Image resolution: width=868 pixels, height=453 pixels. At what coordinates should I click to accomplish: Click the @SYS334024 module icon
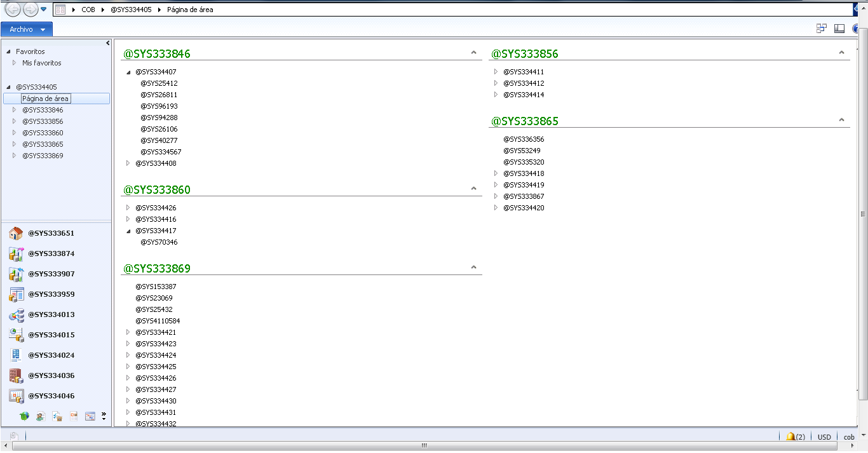tap(17, 355)
